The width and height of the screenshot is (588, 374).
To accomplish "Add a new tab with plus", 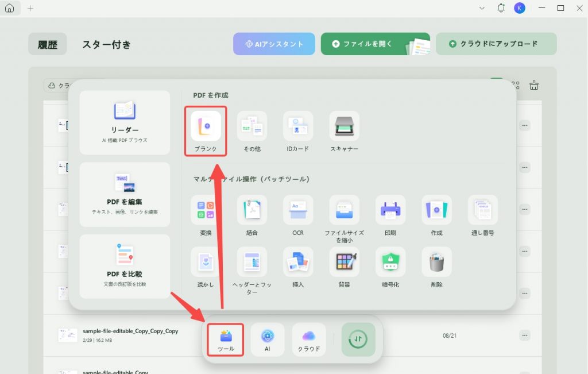I will [30, 8].
